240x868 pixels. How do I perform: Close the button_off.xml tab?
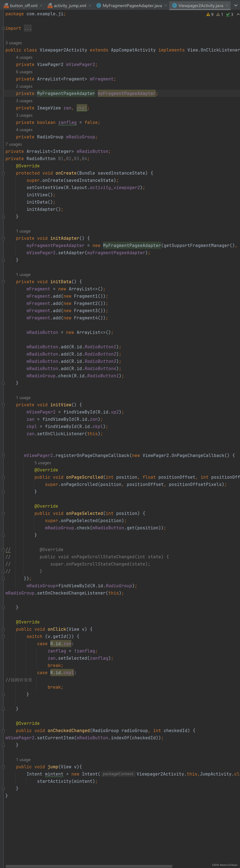[x=41, y=5]
